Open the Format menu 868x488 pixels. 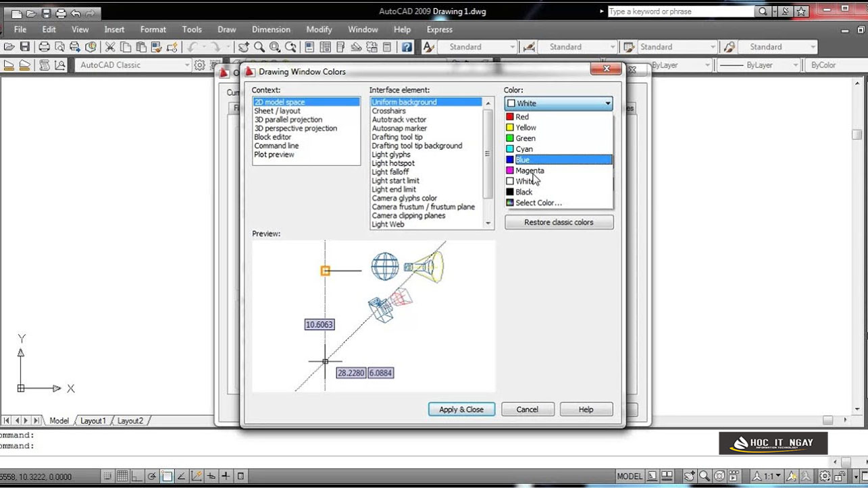tap(153, 30)
